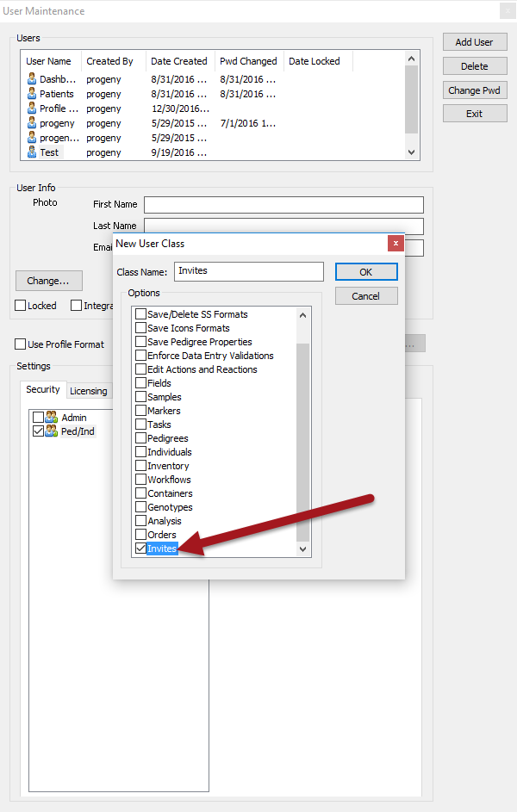This screenshot has height=812, width=517.
Task: Toggle the Integra… checkbox
Action: [x=76, y=306]
